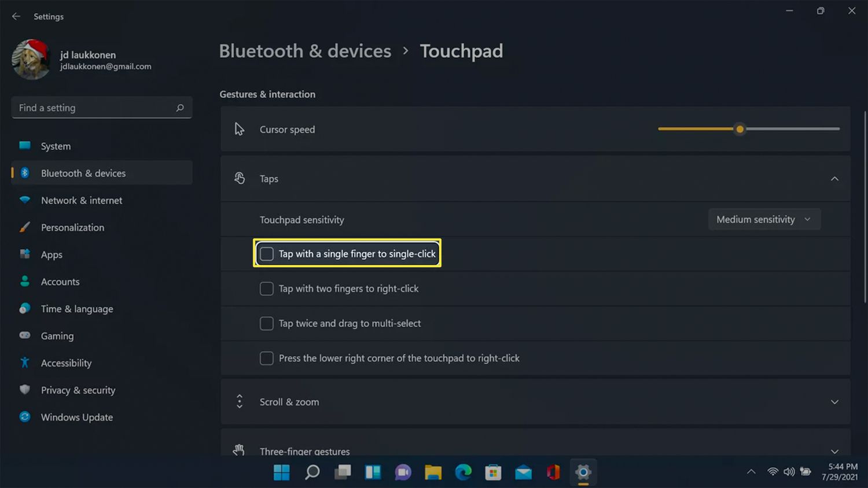Go to Windows Update settings

coord(76,417)
